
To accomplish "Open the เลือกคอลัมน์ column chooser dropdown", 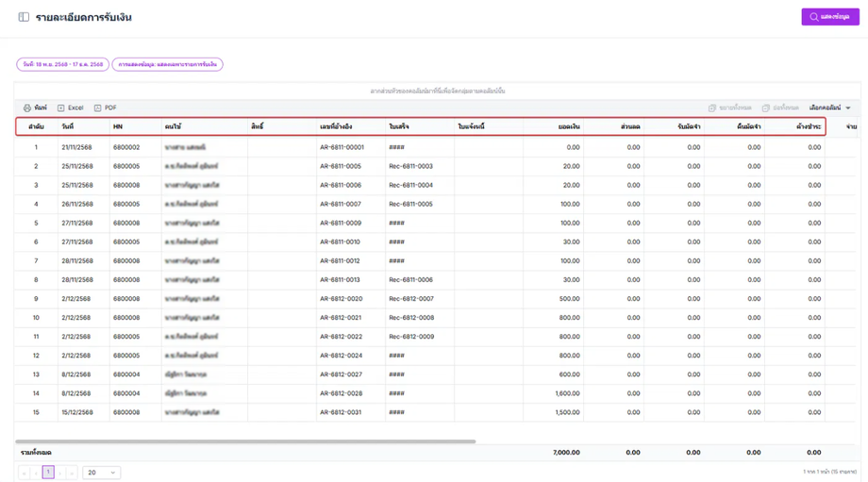I will point(829,108).
